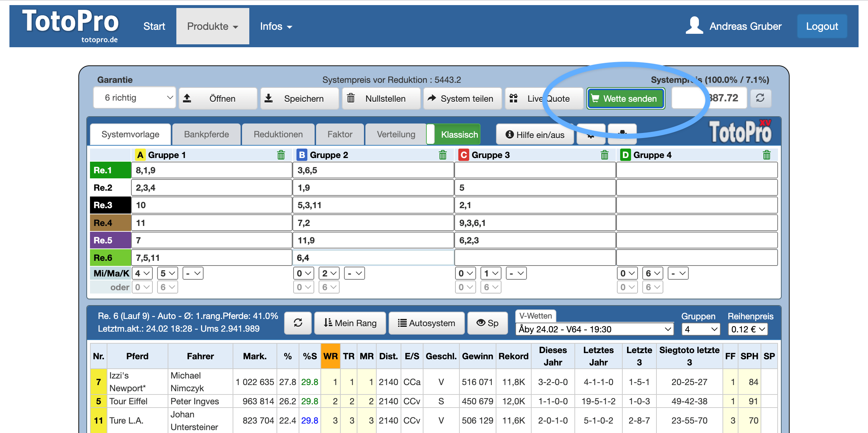Screen dimensions: 868x433
Task: Delete Gruppe 2 with its trash icon
Action: click(x=443, y=155)
